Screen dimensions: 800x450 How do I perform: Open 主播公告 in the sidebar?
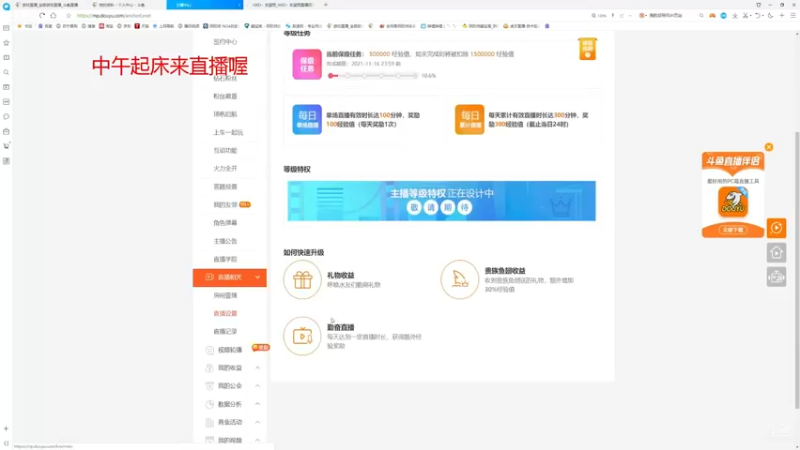click(x=225, y=241)
